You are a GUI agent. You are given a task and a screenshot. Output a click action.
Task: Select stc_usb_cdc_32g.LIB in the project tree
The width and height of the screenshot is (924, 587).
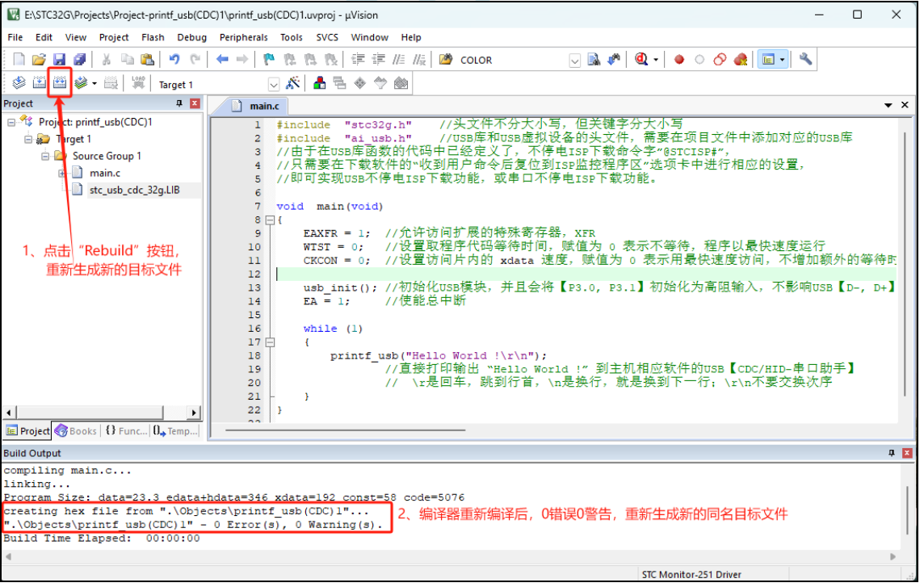coord(136,191)
